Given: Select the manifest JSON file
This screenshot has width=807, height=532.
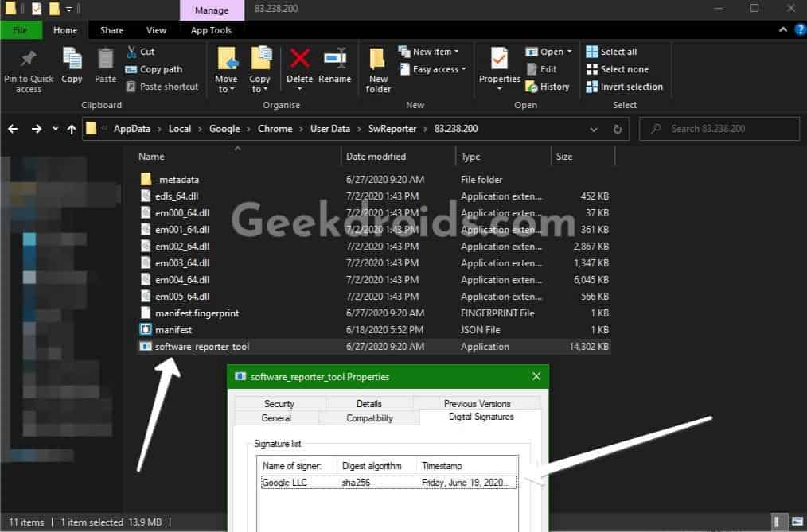Looking at the screenshot, I should 373,329.
